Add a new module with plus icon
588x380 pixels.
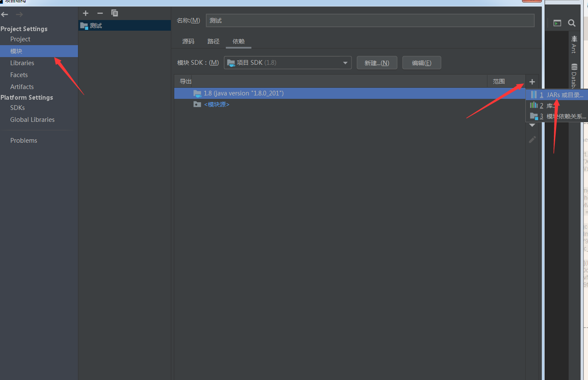point(86,13)
